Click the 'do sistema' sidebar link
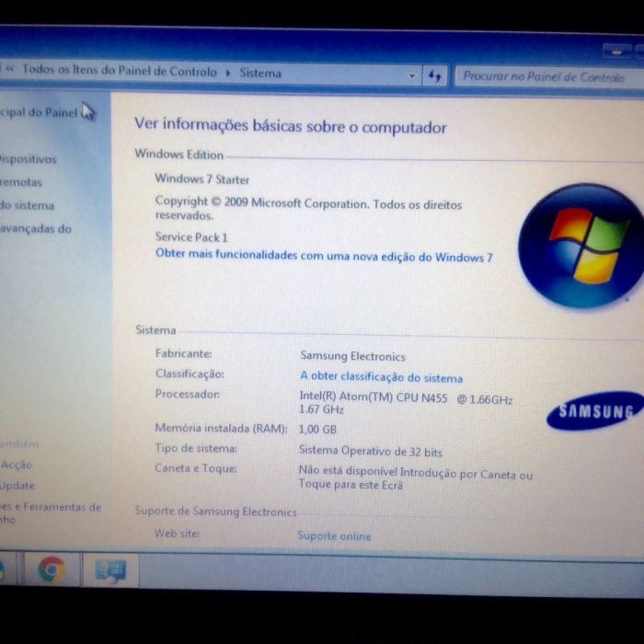 pos(27,205)
